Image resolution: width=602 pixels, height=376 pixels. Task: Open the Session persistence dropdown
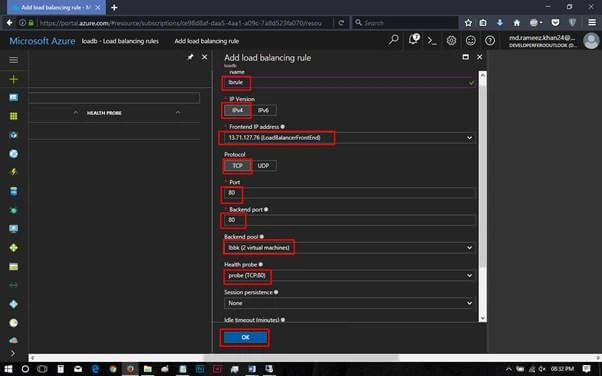pos(349,303)
